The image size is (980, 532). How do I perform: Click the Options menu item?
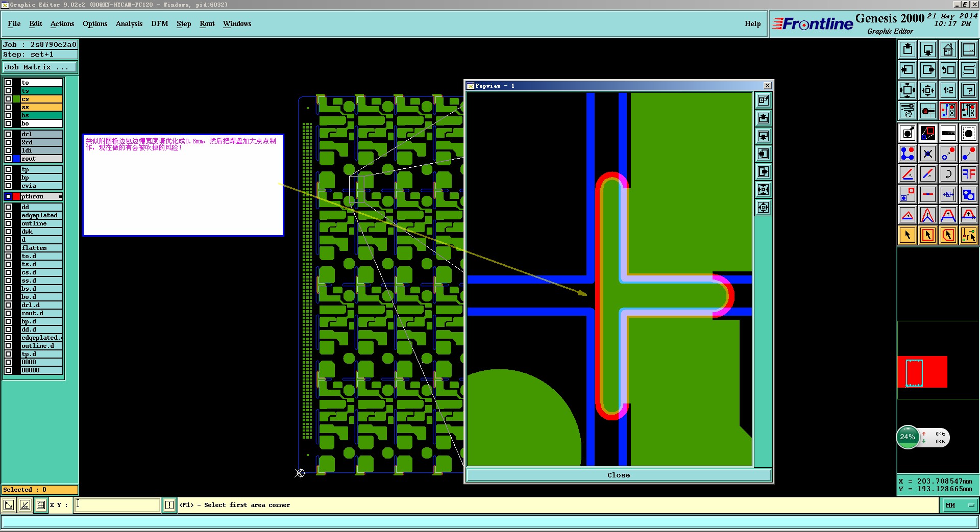pyautogui.click(x=95, y=23)
